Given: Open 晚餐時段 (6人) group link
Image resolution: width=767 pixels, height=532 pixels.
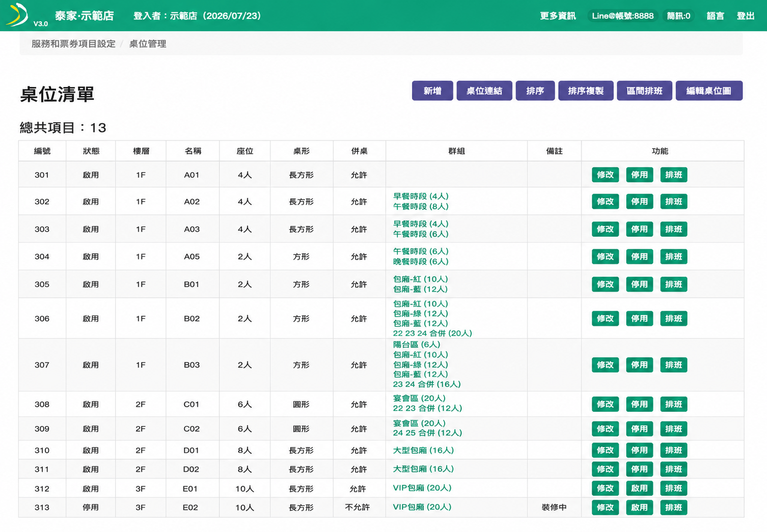Looking at the screenshot, I should tap(421, 262).
